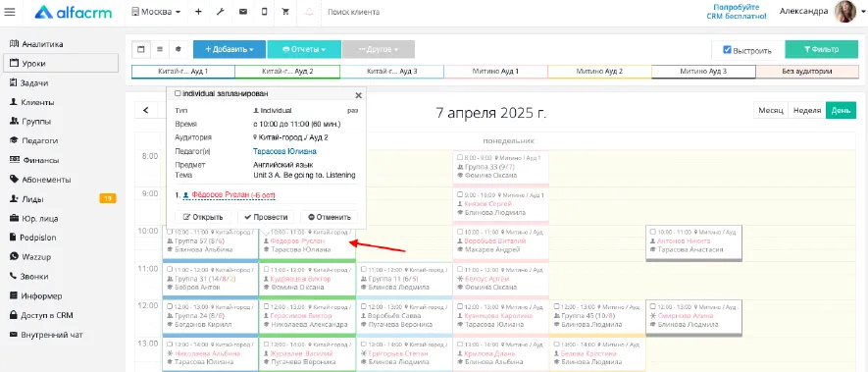Open Доступ в CRM in sidebar
The image size is (868, 372).
coord(61,315)
